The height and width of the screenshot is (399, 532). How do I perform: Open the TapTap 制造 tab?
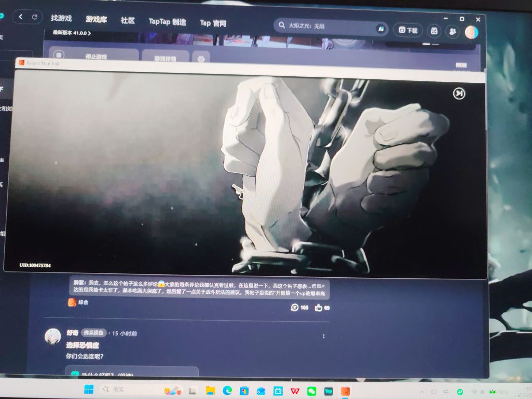click(x=167, y=22)
